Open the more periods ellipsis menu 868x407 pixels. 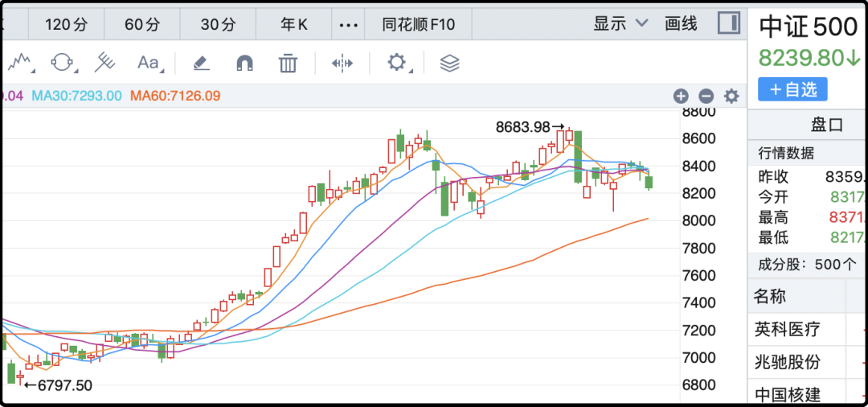[x=348, y=25]
